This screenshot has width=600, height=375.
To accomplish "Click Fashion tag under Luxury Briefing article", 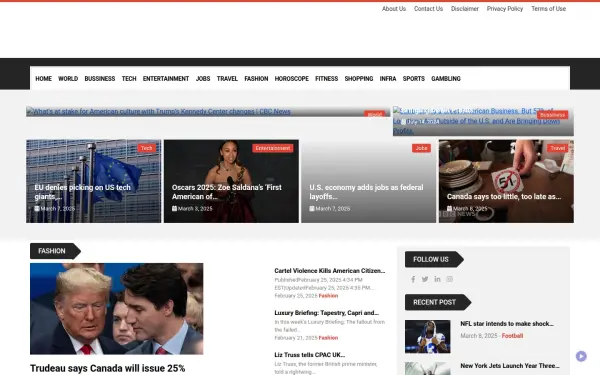I will pyautogui.click(x=328, y=338).
